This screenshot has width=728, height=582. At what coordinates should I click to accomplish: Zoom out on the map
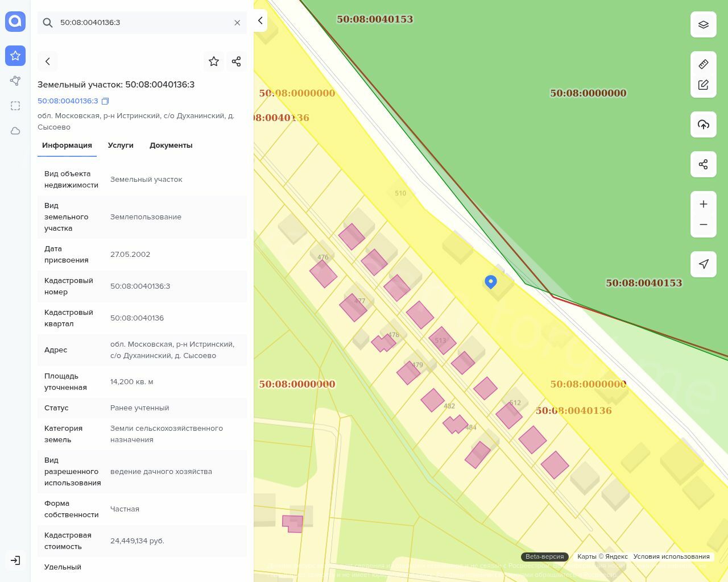click(703, 225)
